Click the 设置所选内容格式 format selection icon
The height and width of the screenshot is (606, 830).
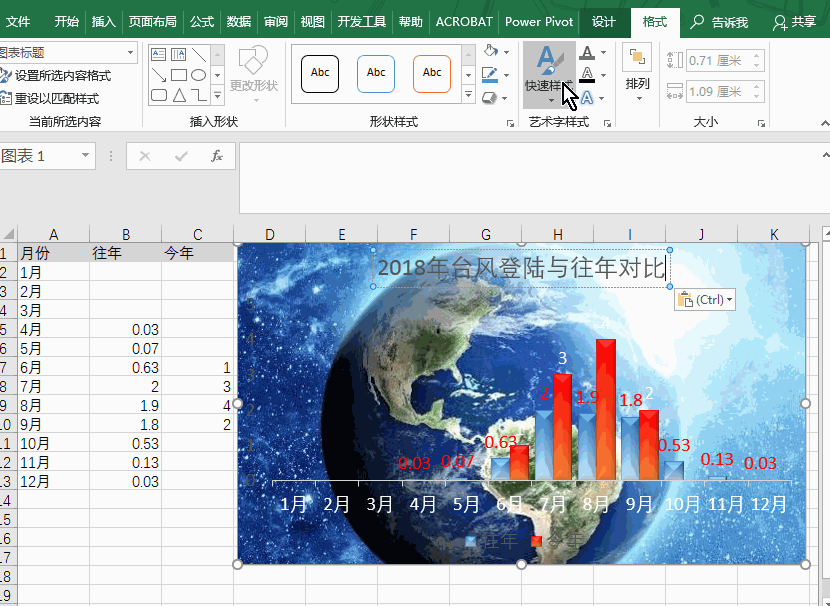point(5,76)
